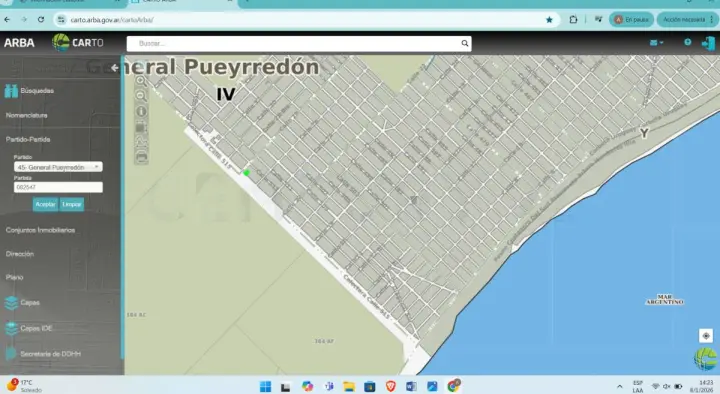Center map on my location
720x394 pixels.
(x=706, y=336)
